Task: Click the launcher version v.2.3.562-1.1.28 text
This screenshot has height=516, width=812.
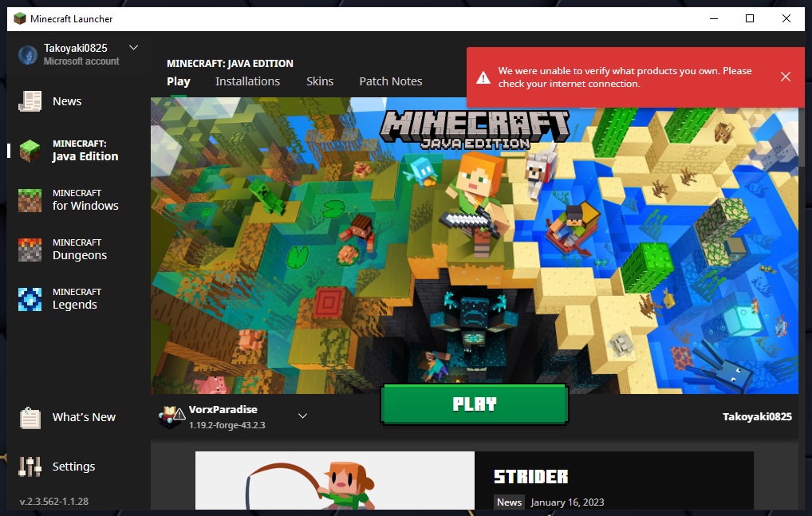Action: pyautogui.click(x=54, y=502)
